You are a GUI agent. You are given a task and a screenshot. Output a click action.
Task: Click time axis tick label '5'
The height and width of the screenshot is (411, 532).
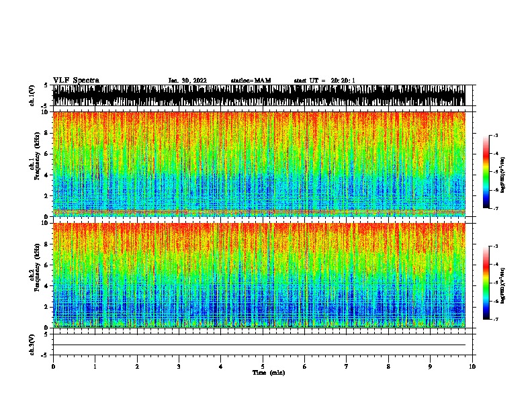[263, 367]
